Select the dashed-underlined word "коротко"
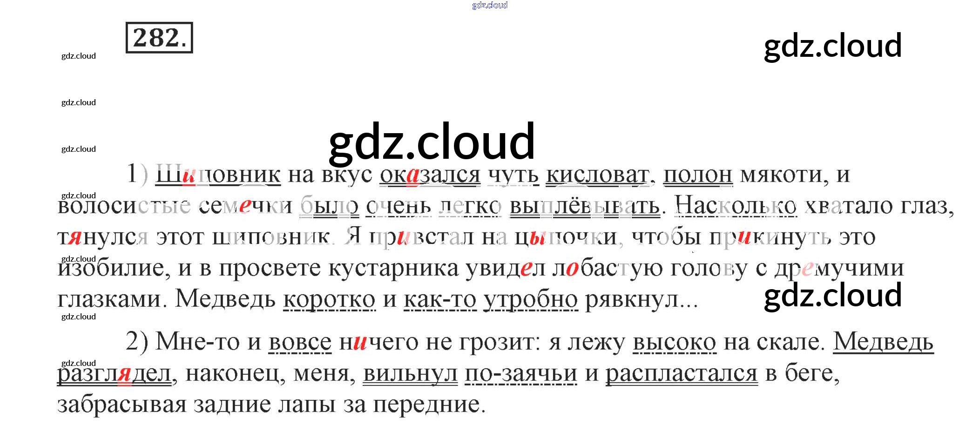The width and height of the screenshot is (980, 426). tap(329, 299)
